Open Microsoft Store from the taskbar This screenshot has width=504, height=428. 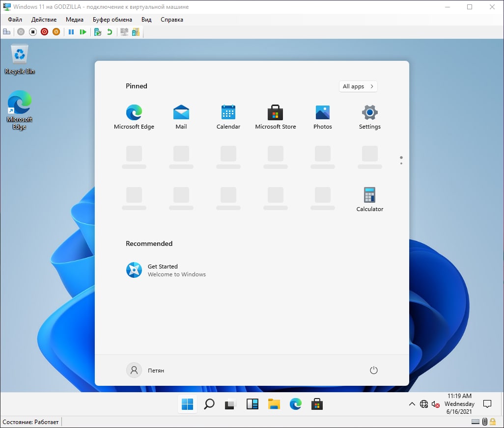317,404
